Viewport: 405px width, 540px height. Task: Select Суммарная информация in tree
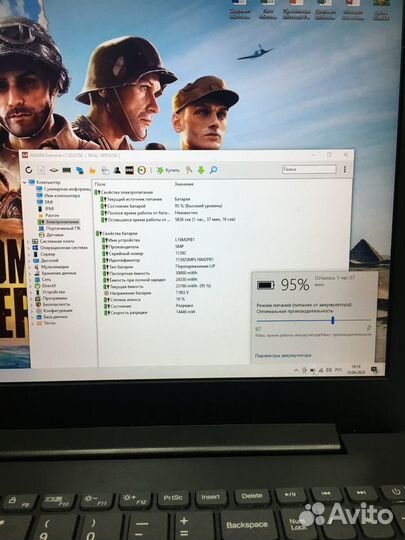pos(63,189)
